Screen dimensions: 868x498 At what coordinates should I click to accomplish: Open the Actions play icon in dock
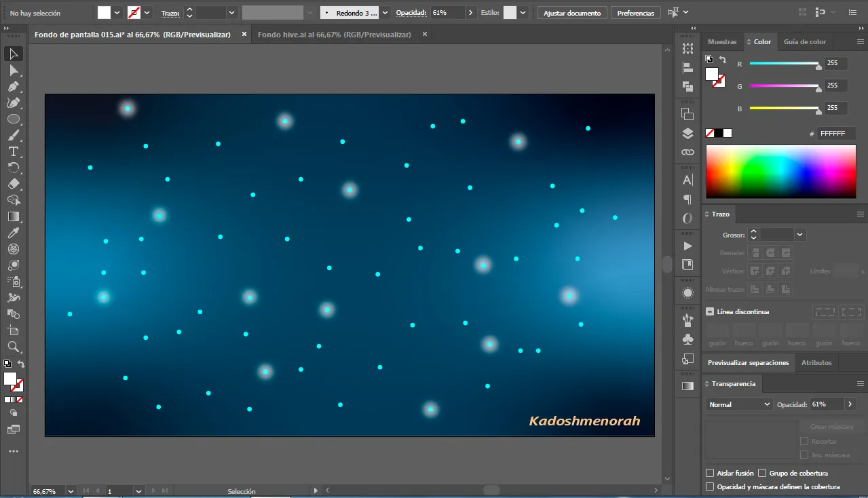(x=687, y=246)
